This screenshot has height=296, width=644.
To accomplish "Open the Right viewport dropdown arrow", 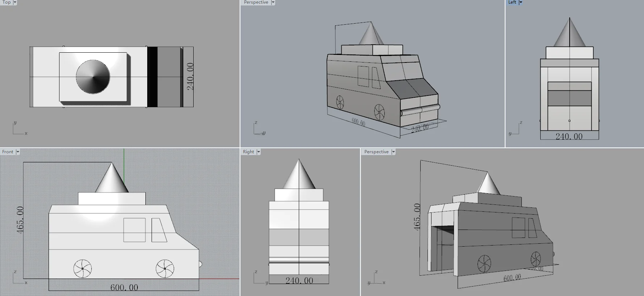I will tap(259, 152).
